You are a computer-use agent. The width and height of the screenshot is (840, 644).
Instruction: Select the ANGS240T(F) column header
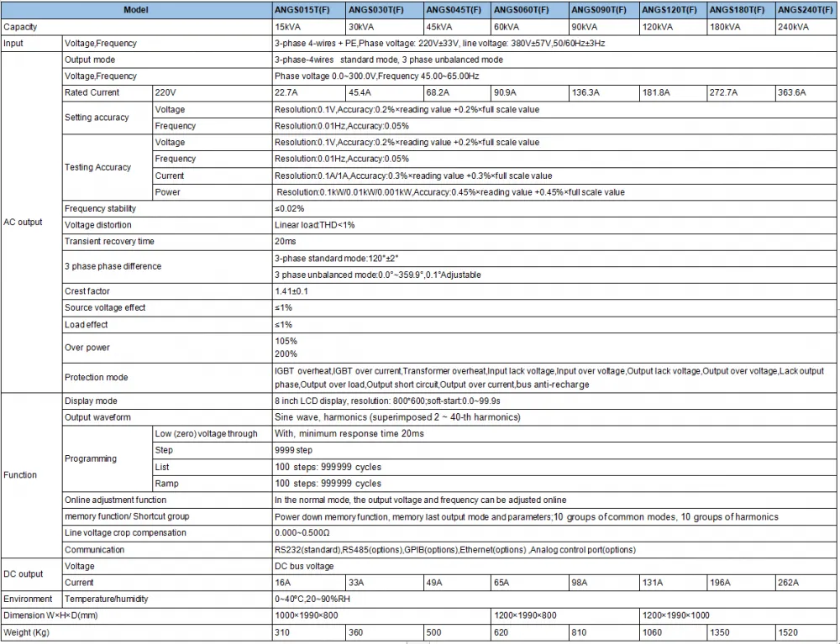pyautogui.click(x=806, y=9)
